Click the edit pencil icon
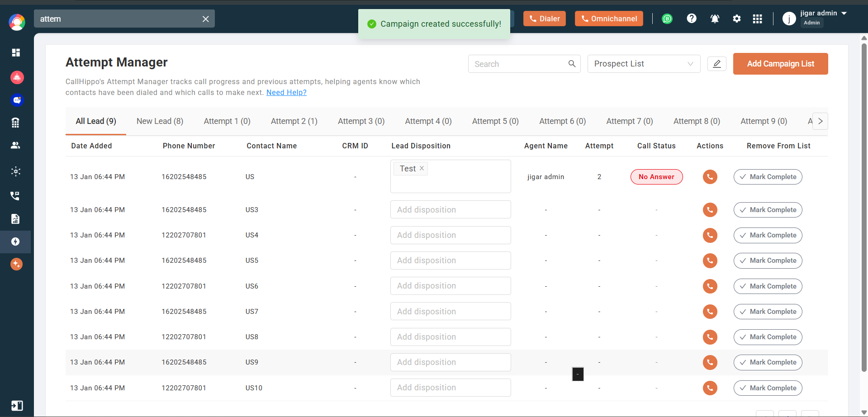The width and height of the screenshot is (868, 417). [x=717, y=64]
